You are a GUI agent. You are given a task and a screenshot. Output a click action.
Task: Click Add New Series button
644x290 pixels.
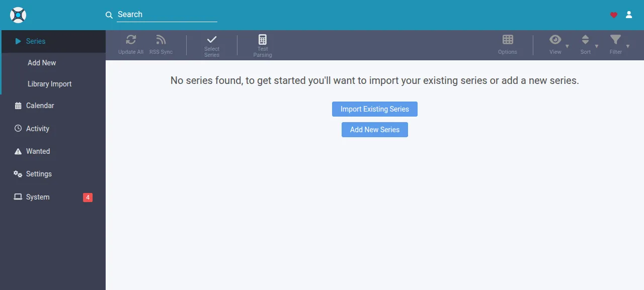pos(375,130)
